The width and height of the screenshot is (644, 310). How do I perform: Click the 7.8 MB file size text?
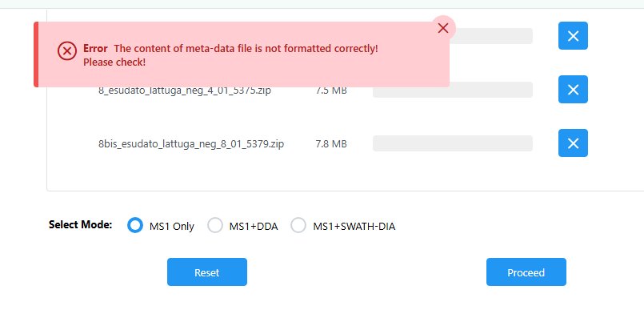coord(331,144)
